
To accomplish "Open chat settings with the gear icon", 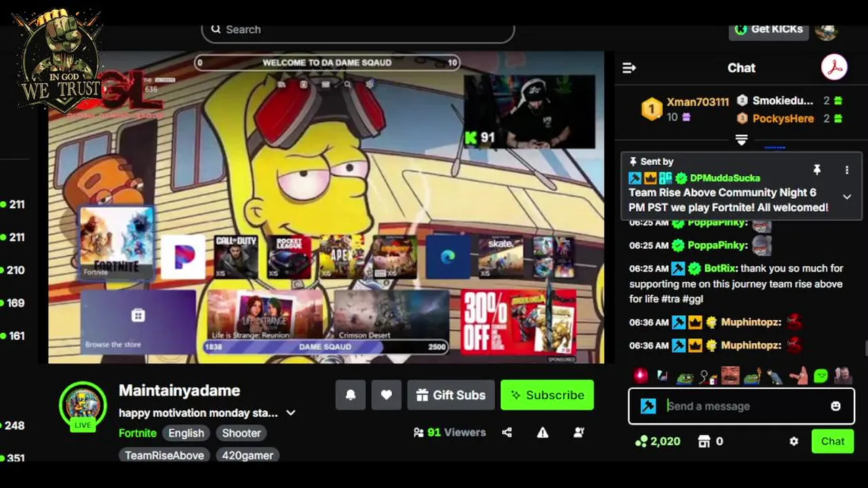I will [x=793, y=441].
